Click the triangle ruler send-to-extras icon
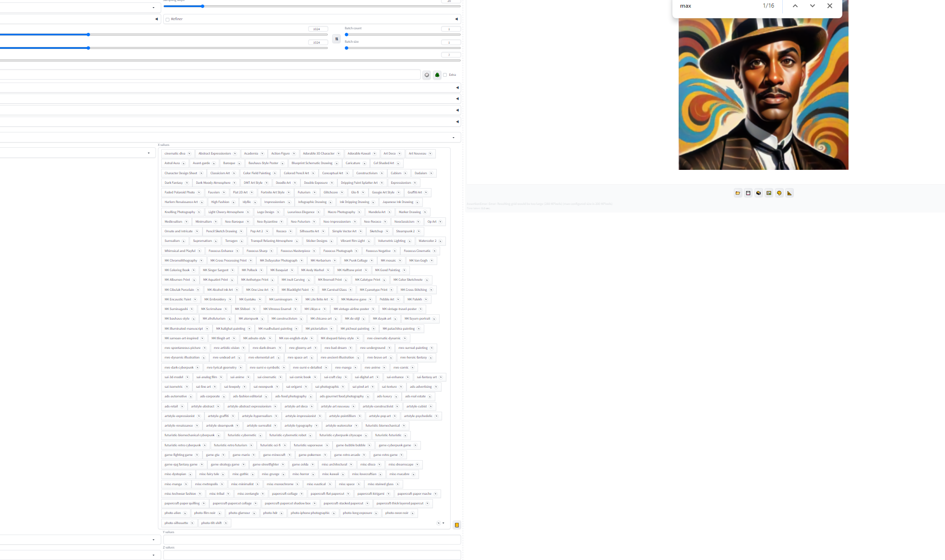Viewport: 945px width, 560px height. point(789,193)
